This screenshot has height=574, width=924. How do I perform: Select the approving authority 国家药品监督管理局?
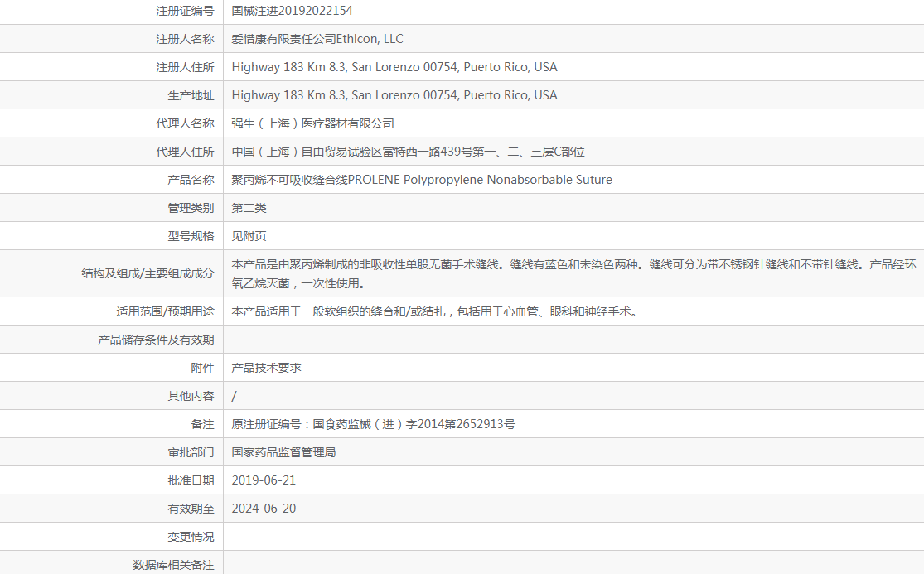click(x=283, y=453)
